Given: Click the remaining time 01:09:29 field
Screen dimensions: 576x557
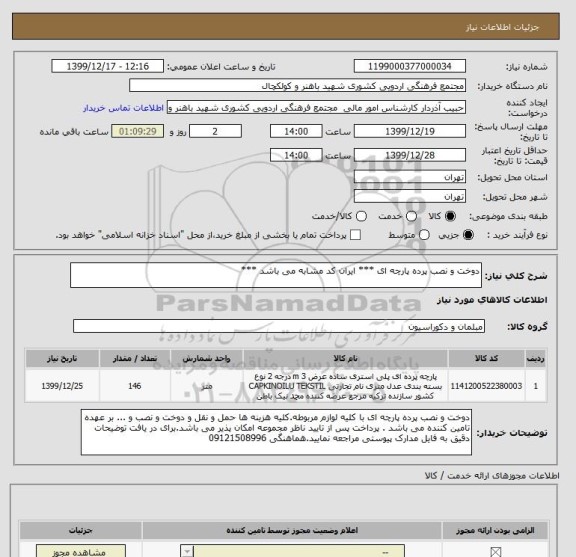Looking at the screenshot, I should coord(138,132).
